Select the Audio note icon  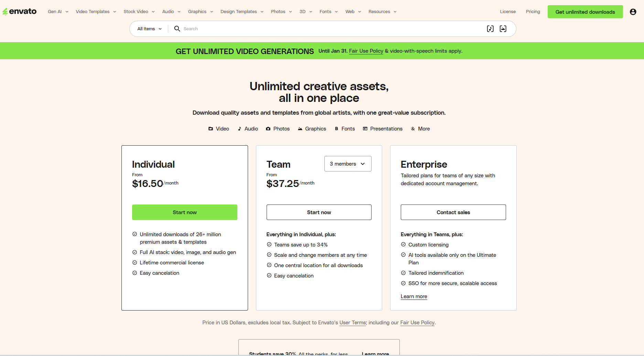[x=240, y=128]
